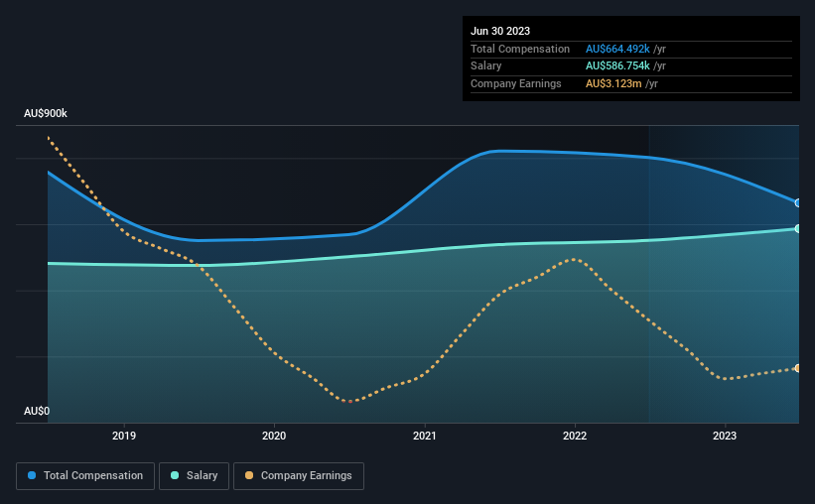815x504 pixels.
Task: Click the 2020 x-axis label
Action: point(274,436)
